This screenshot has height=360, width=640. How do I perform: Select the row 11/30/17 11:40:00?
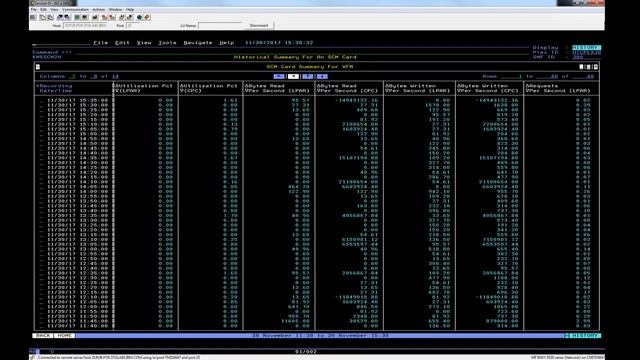point(317,326)
